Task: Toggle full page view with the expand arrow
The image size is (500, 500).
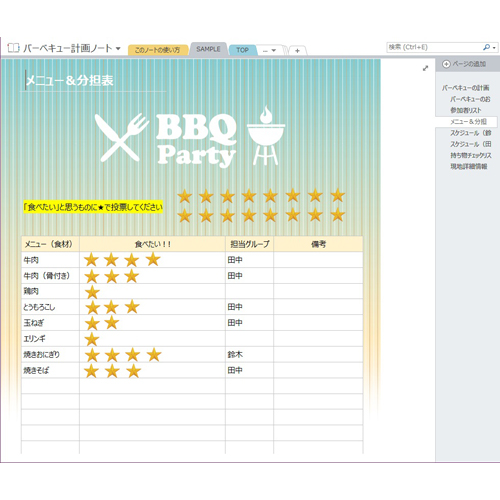Action: [x=425, y=68]
